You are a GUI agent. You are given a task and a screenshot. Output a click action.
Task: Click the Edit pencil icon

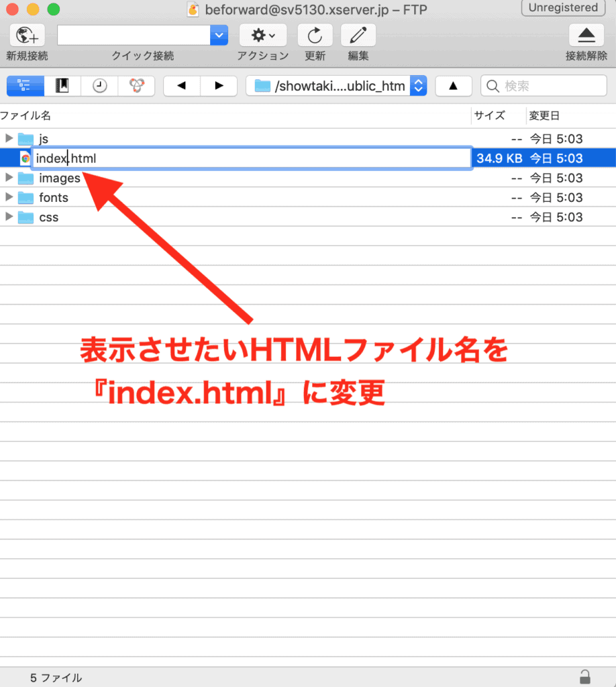358,35
